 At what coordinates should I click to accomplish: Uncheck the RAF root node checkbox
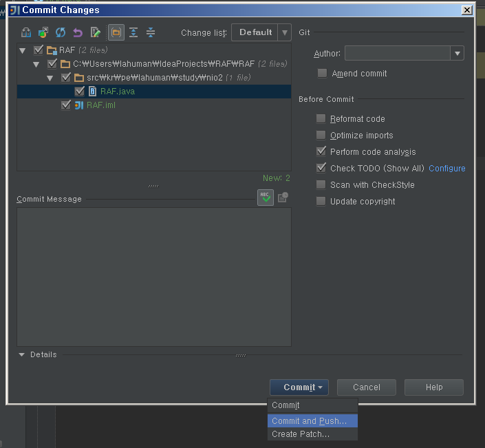39,50
